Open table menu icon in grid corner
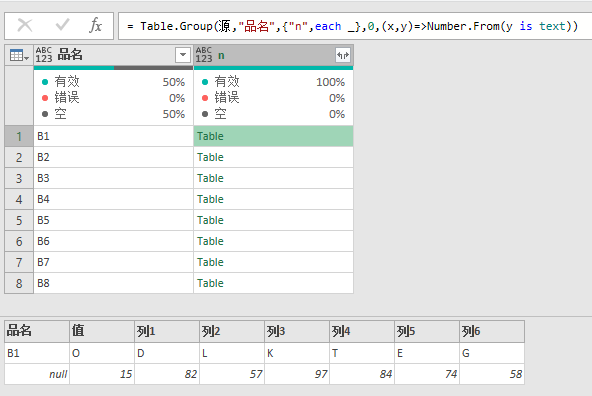This screenshot has height=396, width=592. (19, 55)
